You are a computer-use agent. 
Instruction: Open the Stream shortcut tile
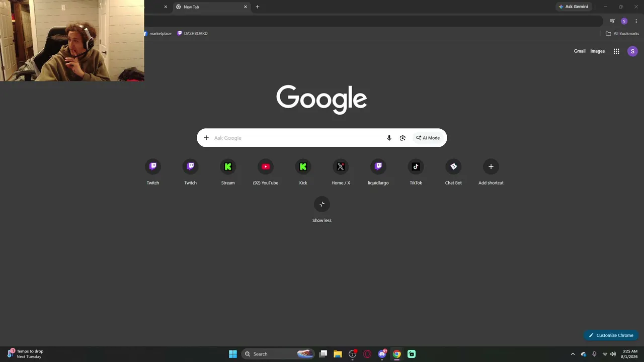[228, 172]
